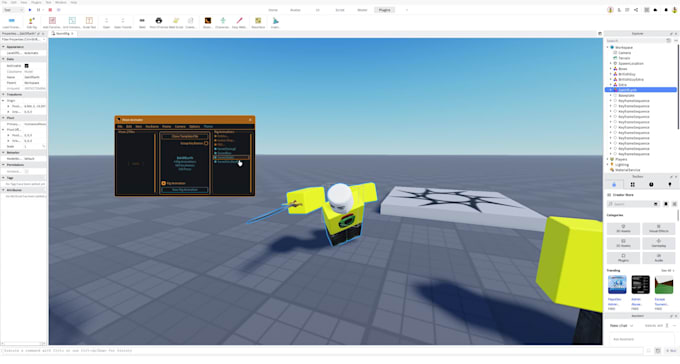The image size is (680, 364).
Task: Click the Weld plugin icon
Action: coord(142,20)
